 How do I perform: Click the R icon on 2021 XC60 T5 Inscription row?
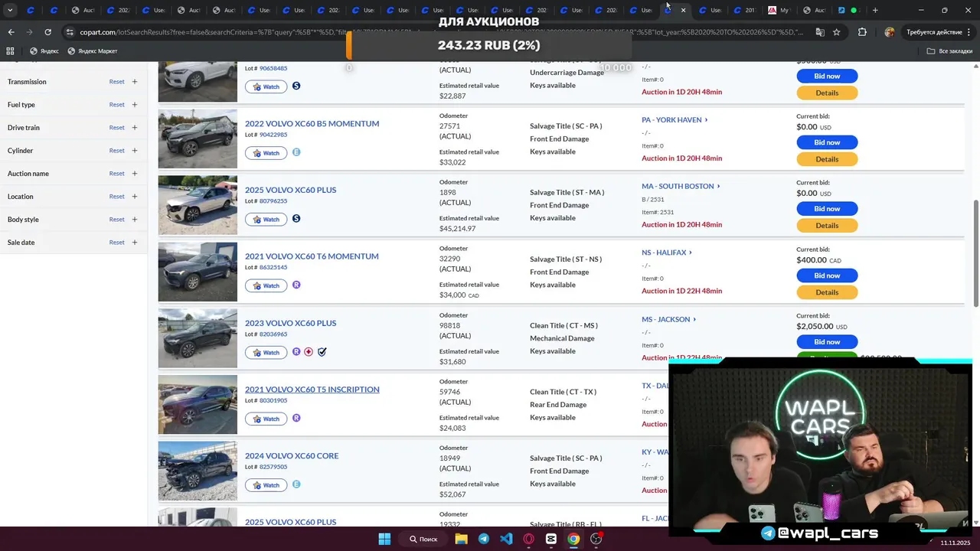tap(296, 418)
